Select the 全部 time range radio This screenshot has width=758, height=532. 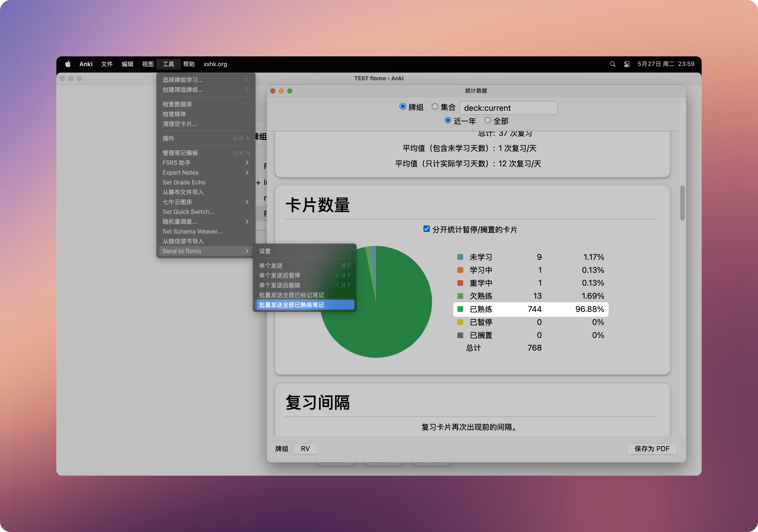coord(487,121)
